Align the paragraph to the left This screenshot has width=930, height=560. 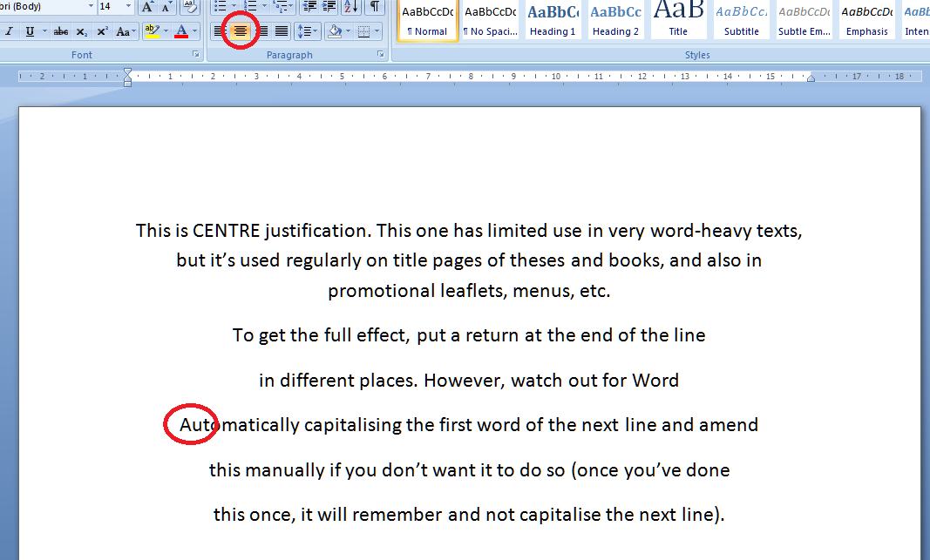(x=219, y=31)
